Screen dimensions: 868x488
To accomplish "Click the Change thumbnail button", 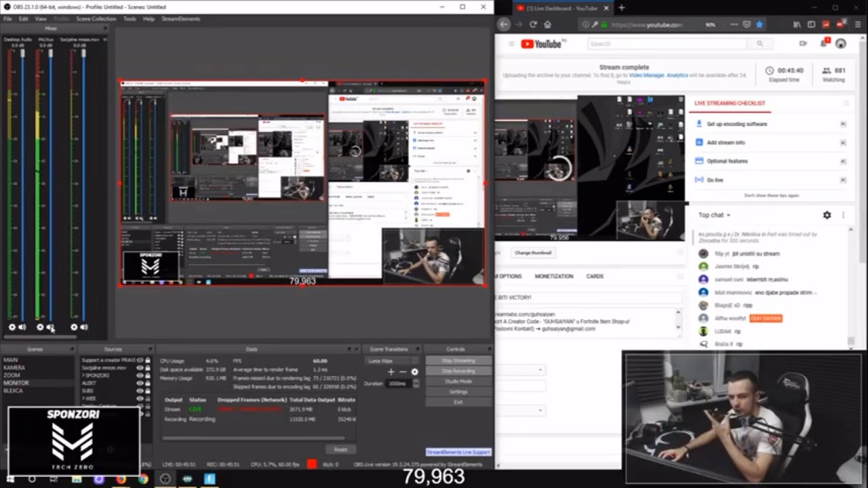I will coord(533,253).
